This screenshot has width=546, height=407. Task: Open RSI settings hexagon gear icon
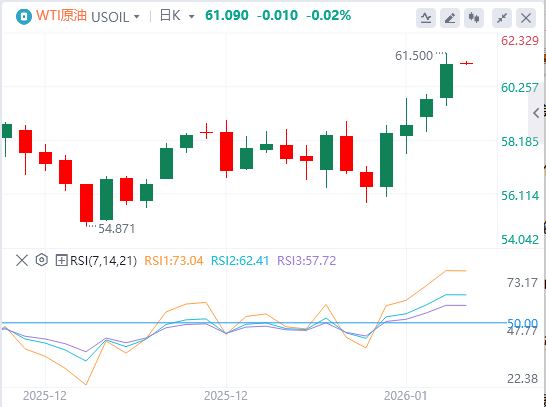point(41,260)
